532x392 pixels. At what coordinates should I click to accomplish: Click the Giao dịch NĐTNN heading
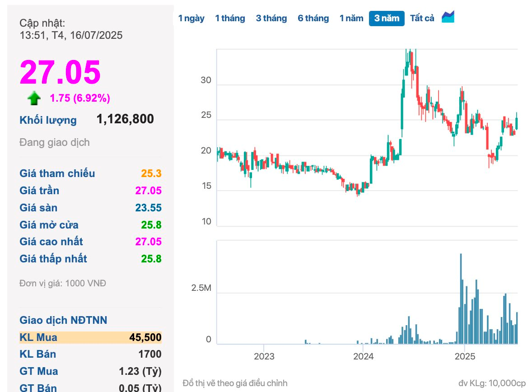point(63,320)
